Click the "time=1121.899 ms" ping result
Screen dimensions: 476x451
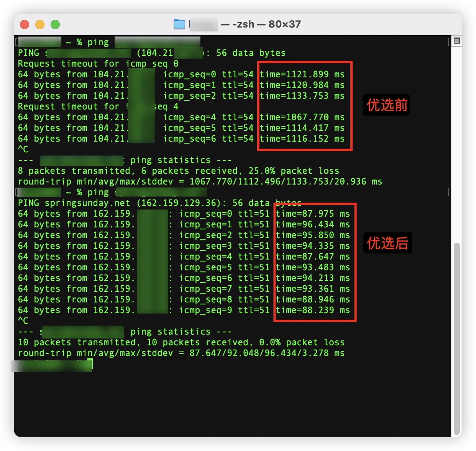[x=302, y=74]
